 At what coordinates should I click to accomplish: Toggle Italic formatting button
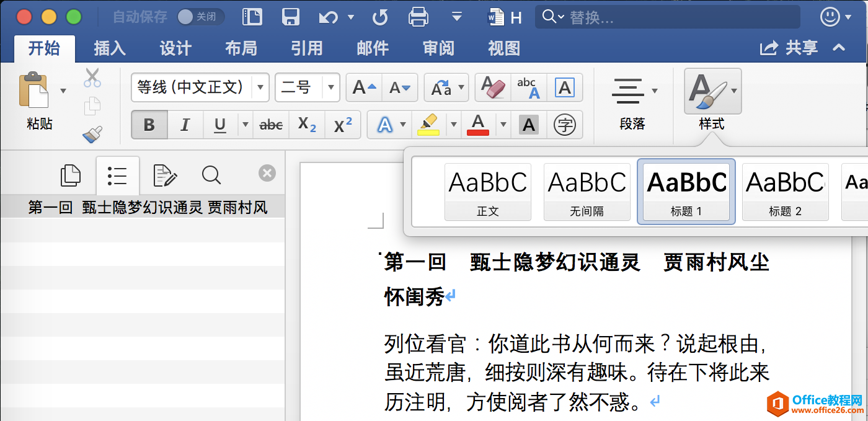coord(185,125)
